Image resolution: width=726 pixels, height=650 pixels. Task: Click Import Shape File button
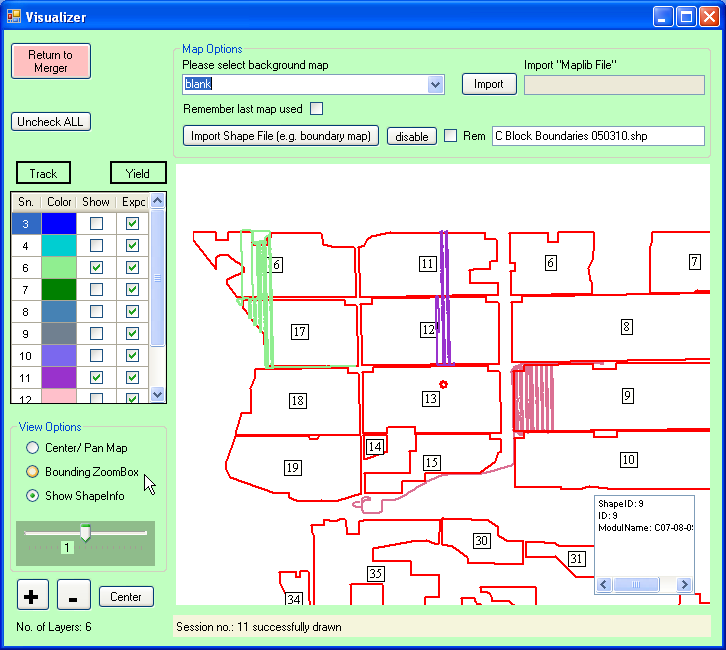pyautogui.click(x=280, y=136)
